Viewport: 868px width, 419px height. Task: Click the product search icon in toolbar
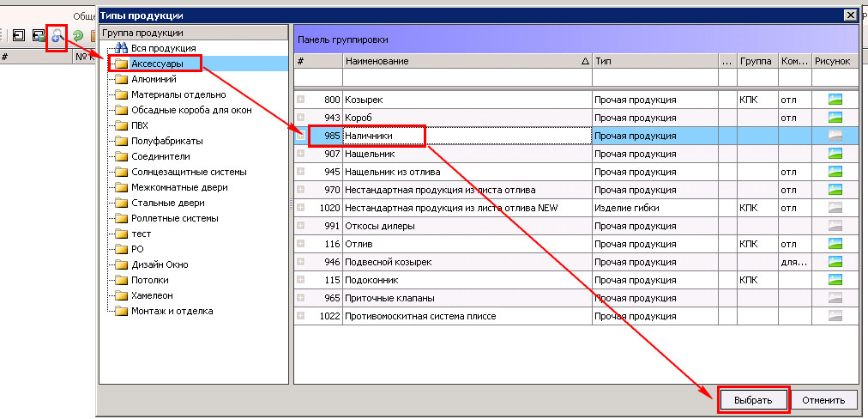(x=57, y=37)
